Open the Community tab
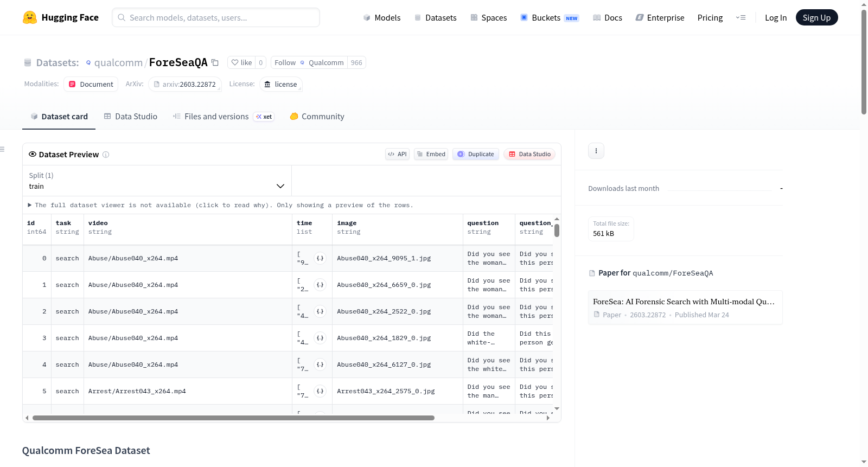The image size is (868, 467). (317, 117)
